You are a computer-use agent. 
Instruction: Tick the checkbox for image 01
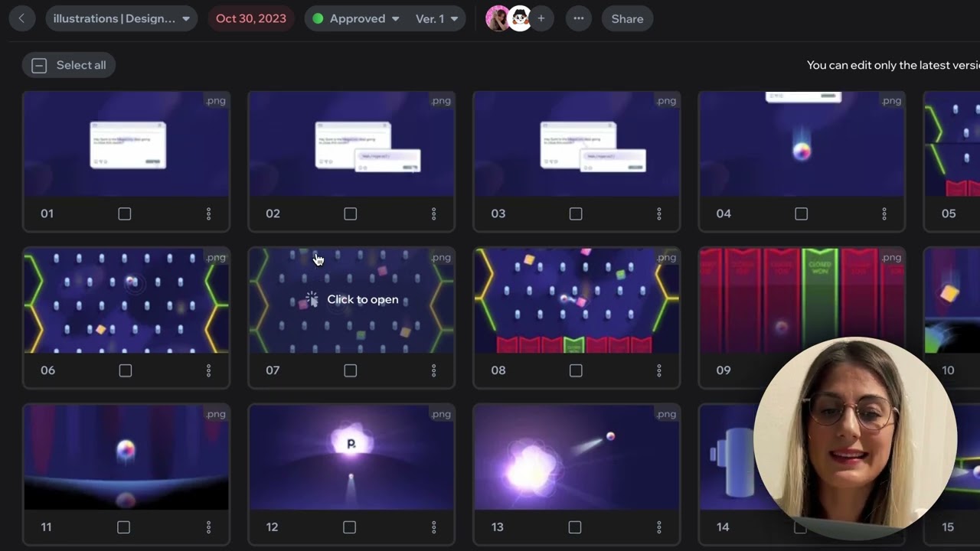[125, 214]
